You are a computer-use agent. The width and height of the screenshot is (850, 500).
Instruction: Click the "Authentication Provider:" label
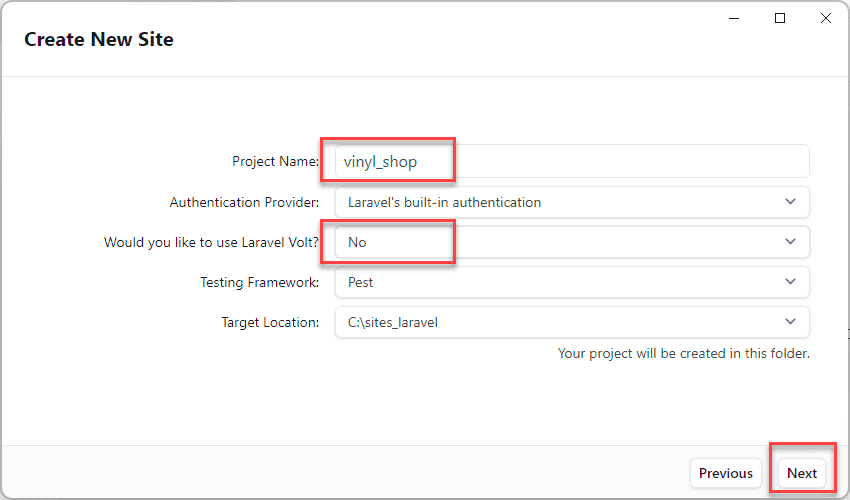point(244,202)
